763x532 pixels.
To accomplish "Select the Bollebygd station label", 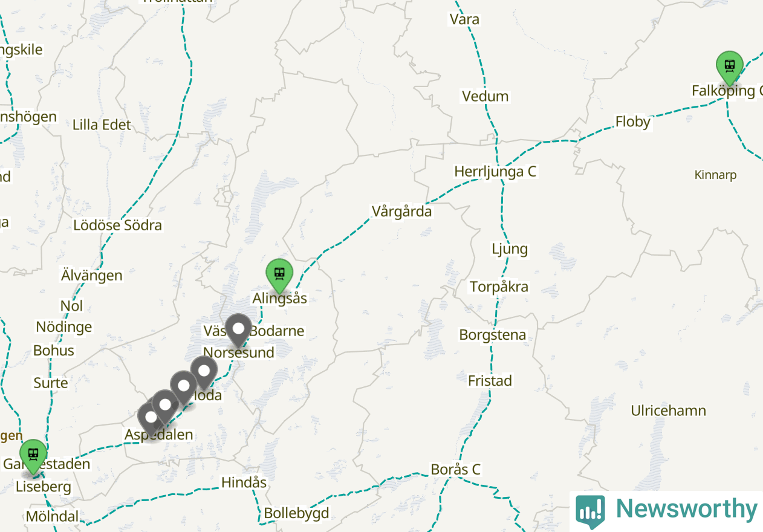I will coord(296,514).
